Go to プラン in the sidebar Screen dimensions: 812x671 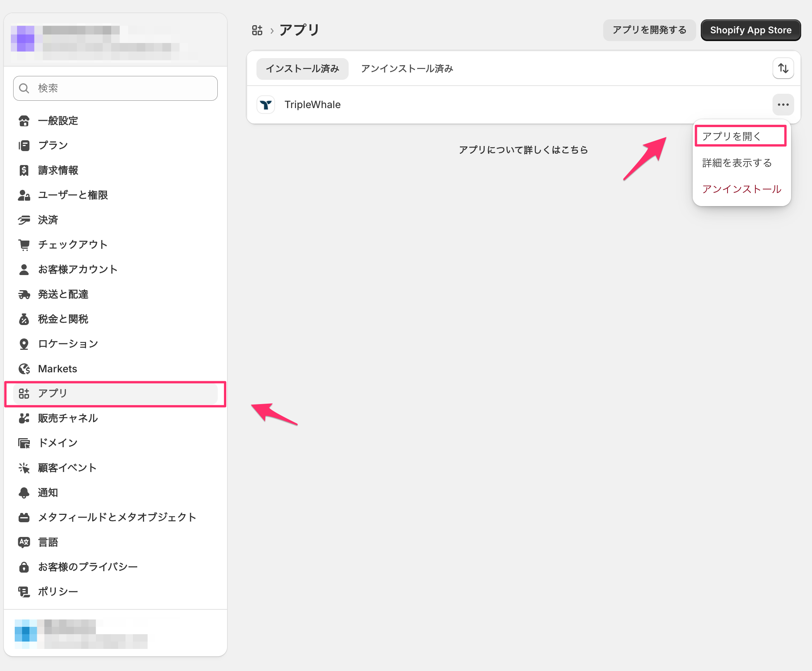point(115,146)
